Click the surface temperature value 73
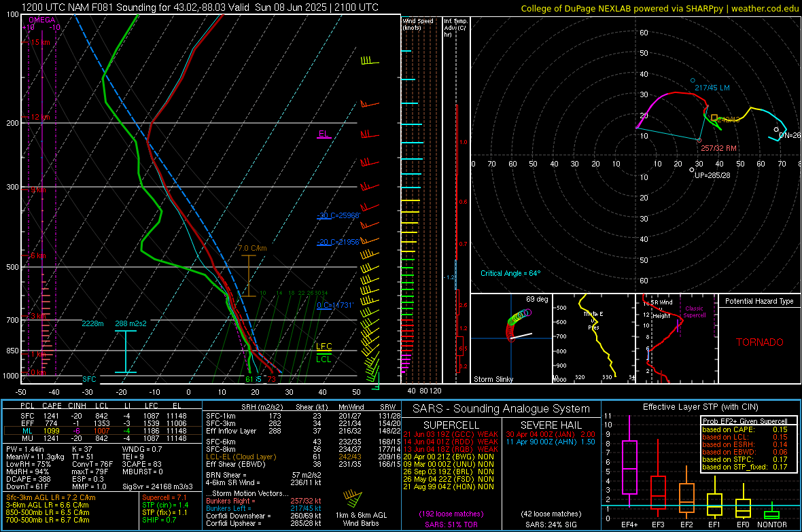 click(x=271, y=379)
